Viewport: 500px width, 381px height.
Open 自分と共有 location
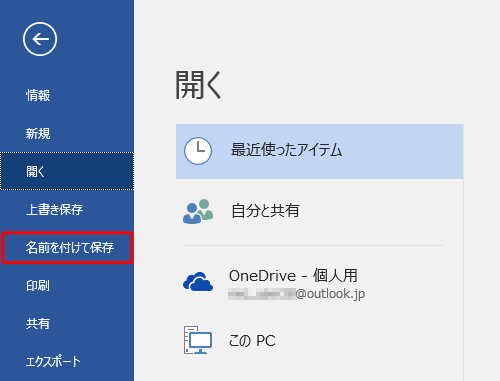[x=265, y=211]
